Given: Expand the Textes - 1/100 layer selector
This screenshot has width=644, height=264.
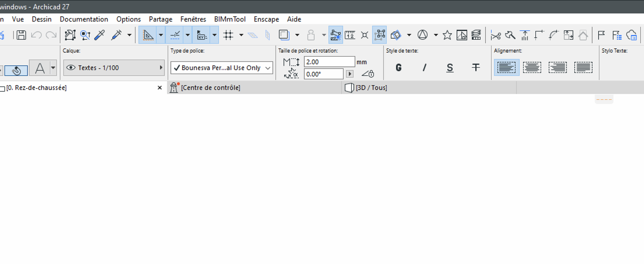Looking at the screenshot, I should (x=114, y=68).
